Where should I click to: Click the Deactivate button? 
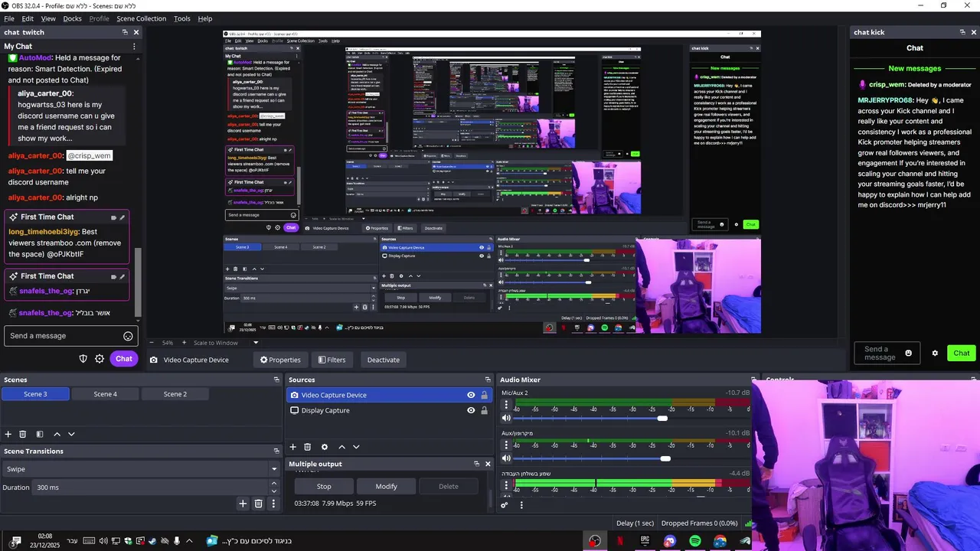tap(384, 360)
